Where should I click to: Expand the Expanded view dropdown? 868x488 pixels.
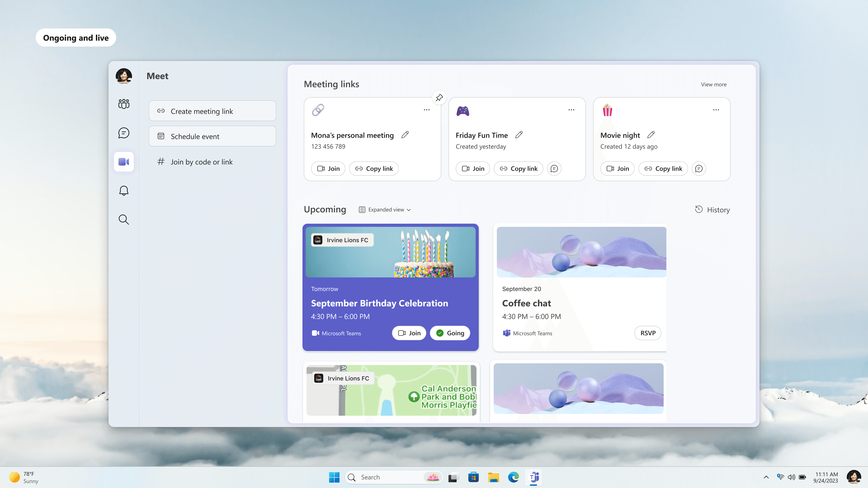tap(385, 209)
